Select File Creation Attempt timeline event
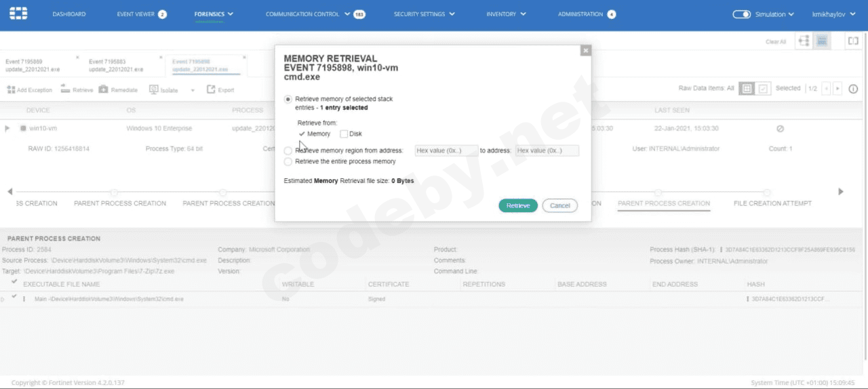Screen dimensions: 868x389 (x=772, y=203)
